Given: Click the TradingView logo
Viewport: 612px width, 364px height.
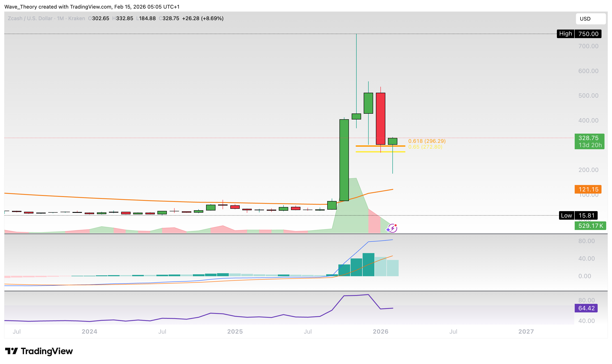Looking at the screenshot, I should (x=39, y=351).
